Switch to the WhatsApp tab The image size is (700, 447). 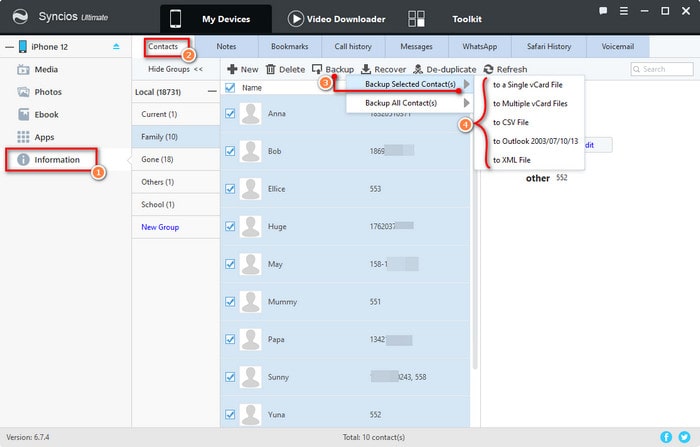[480, 46]
